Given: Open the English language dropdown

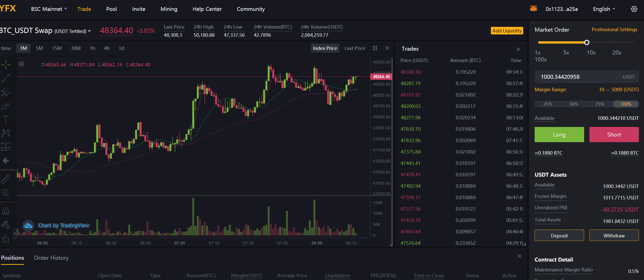Looking at the screenshot, I should [x=604, y=9].
